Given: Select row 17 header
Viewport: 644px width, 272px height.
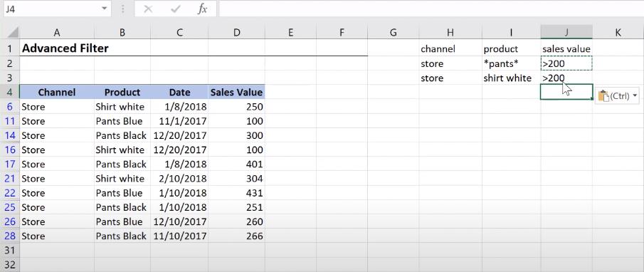Looking at the screenshot, I should pos(10,164).
